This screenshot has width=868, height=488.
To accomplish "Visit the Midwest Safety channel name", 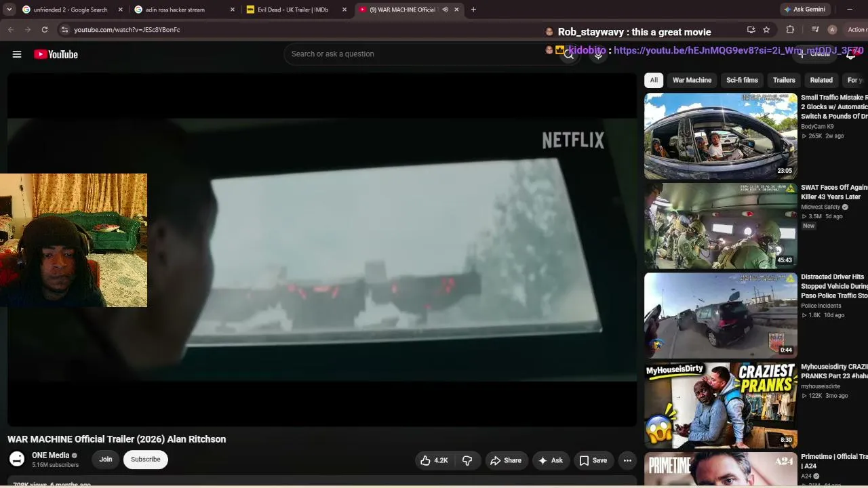I will pyautogui.click(x=821, y=207).
